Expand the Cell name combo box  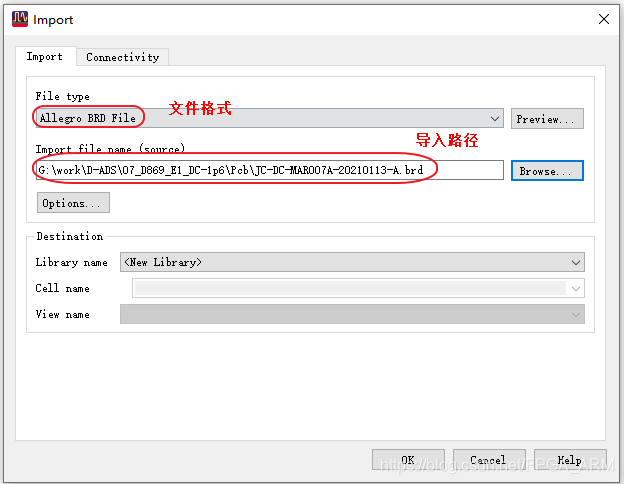click(575, 289)
